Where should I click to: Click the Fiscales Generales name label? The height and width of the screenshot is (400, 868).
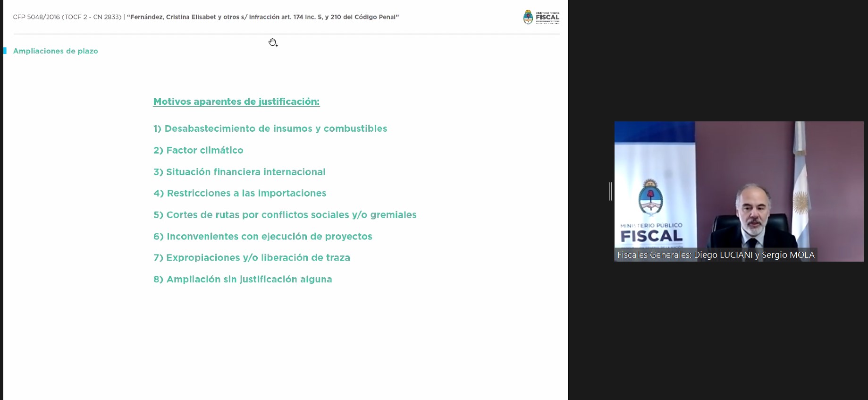click(x=716, y=255)
